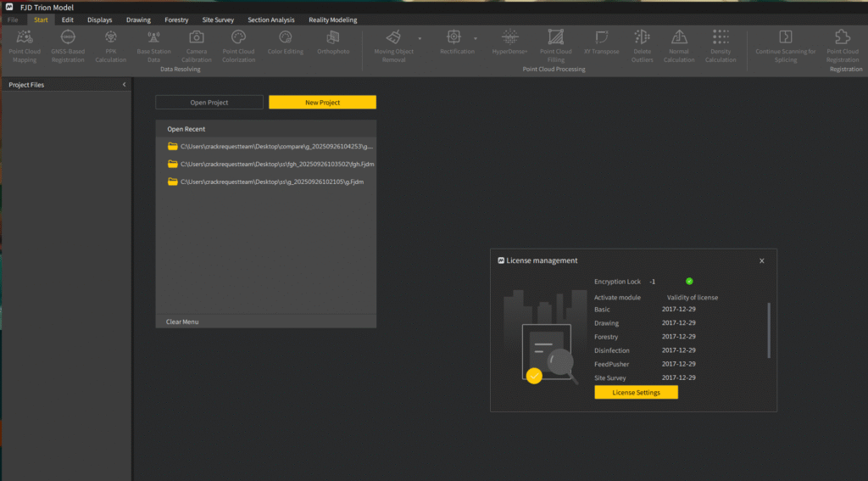Open Point Cloud Filling
The image size is (868, 481).
point(556,46)
